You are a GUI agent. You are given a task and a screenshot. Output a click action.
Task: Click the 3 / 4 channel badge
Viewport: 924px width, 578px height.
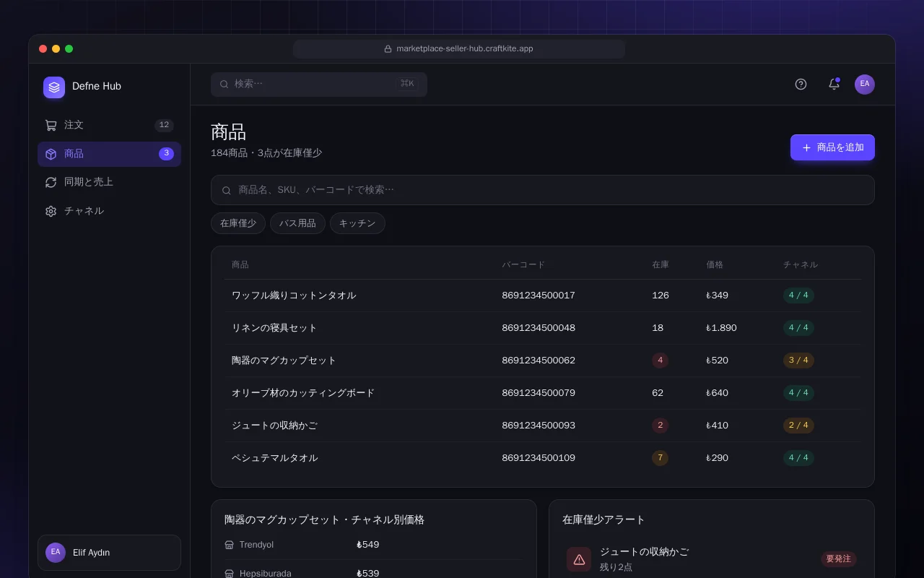pos(798,361)
